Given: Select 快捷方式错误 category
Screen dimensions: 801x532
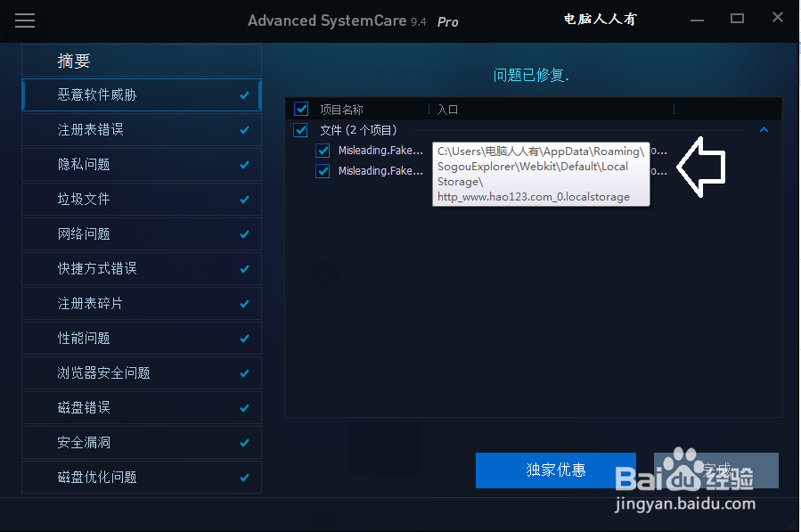Looking at the screenshot, I should [142, 269].
